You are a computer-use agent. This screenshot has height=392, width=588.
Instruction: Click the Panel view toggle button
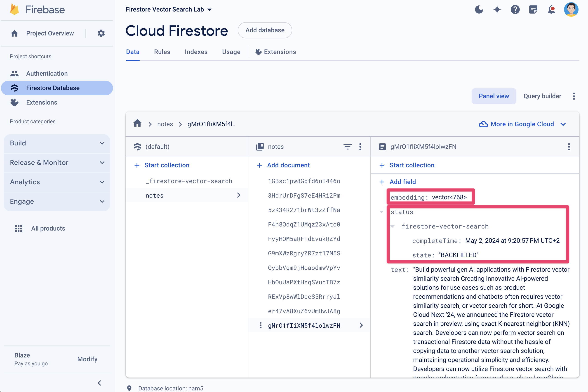point(494,96)
